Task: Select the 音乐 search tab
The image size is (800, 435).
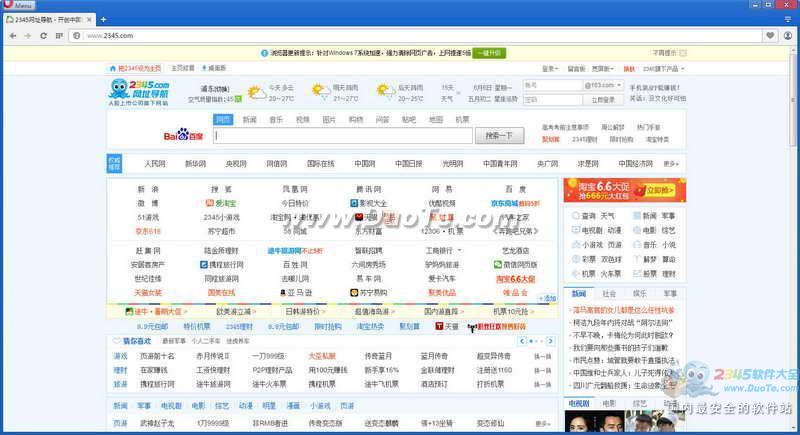Action: tap(276, 119)
